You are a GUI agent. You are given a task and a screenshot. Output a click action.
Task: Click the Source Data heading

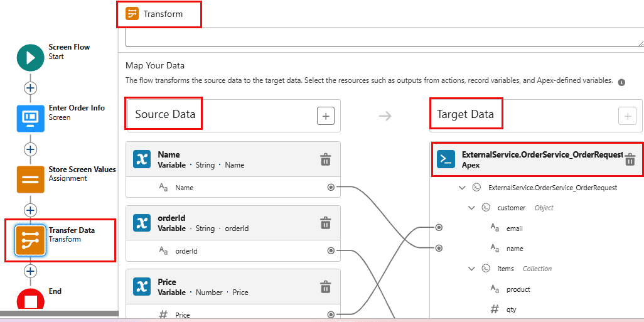pos(165,114)
